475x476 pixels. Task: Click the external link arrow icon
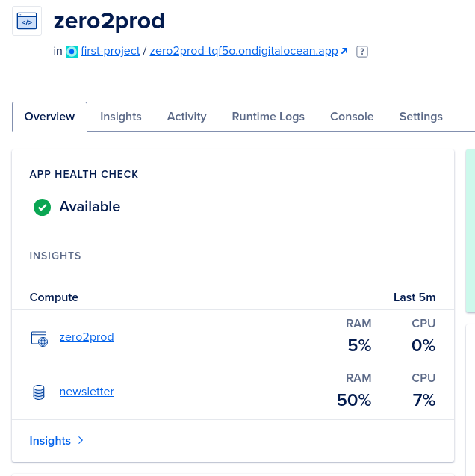(x=344, y=51)
